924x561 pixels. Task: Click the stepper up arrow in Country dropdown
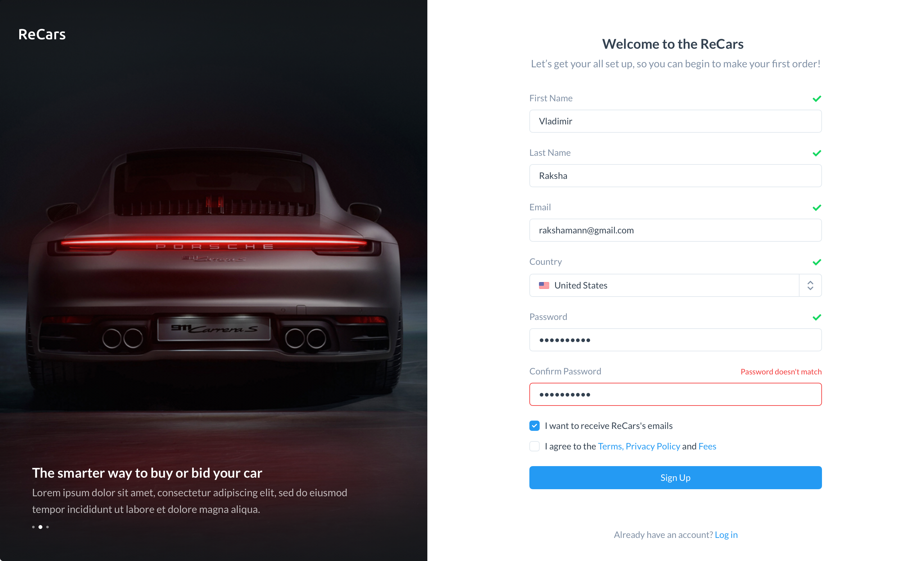coord(810,283)
